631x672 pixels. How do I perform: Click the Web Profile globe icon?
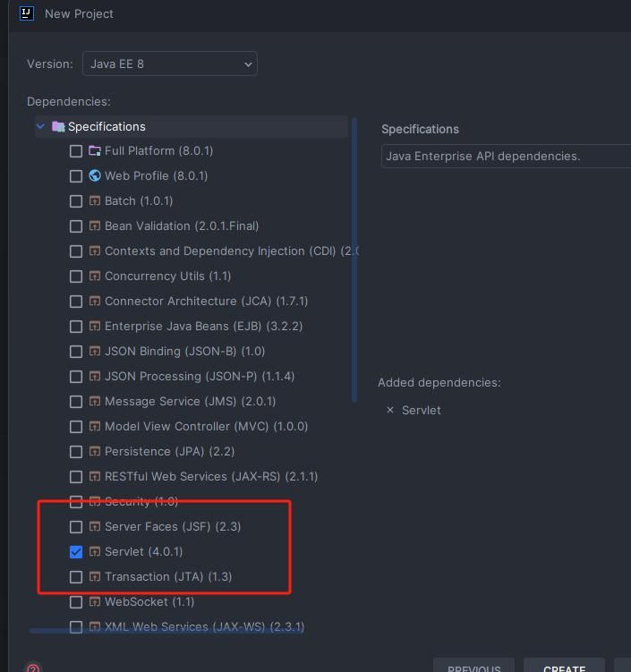point(95,175)
